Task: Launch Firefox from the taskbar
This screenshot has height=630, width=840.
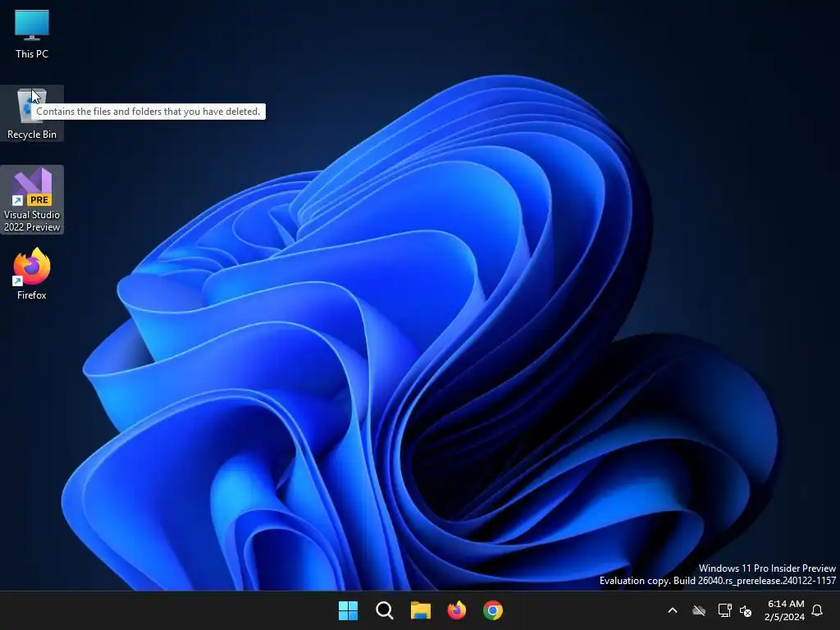Action: (456, 610)
